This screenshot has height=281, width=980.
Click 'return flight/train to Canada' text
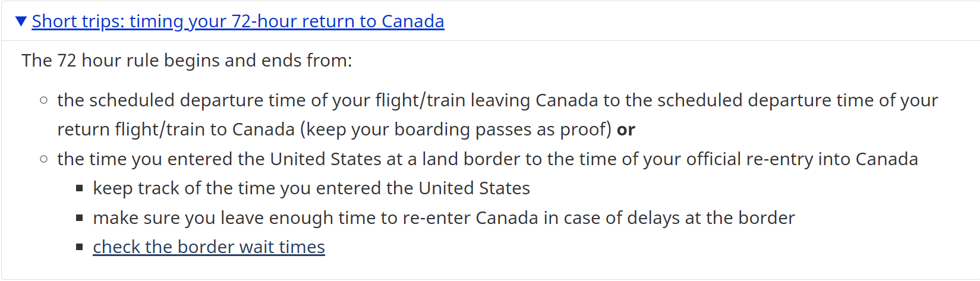[175, 130]
